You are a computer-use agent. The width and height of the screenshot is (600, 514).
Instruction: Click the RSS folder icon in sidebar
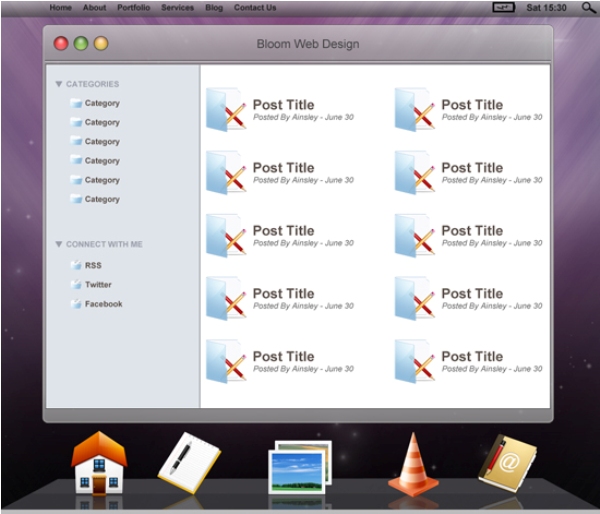click(76, 265)
